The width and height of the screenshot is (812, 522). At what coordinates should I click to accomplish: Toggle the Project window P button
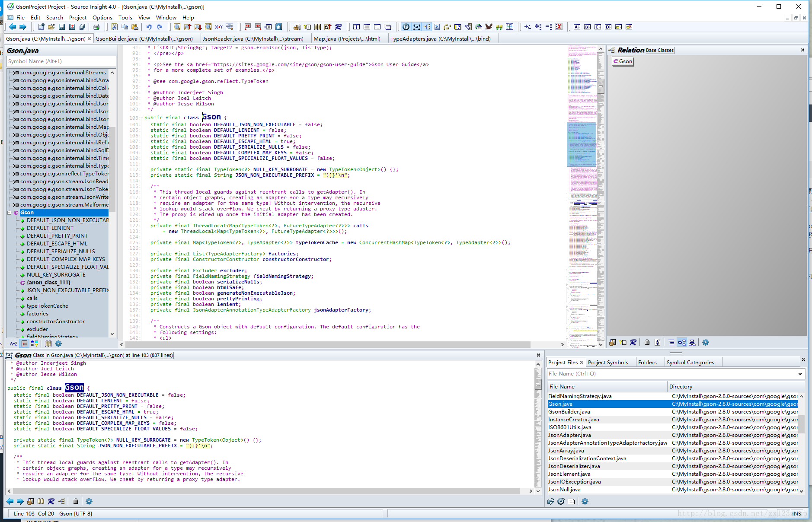click(x=406, y=27)
